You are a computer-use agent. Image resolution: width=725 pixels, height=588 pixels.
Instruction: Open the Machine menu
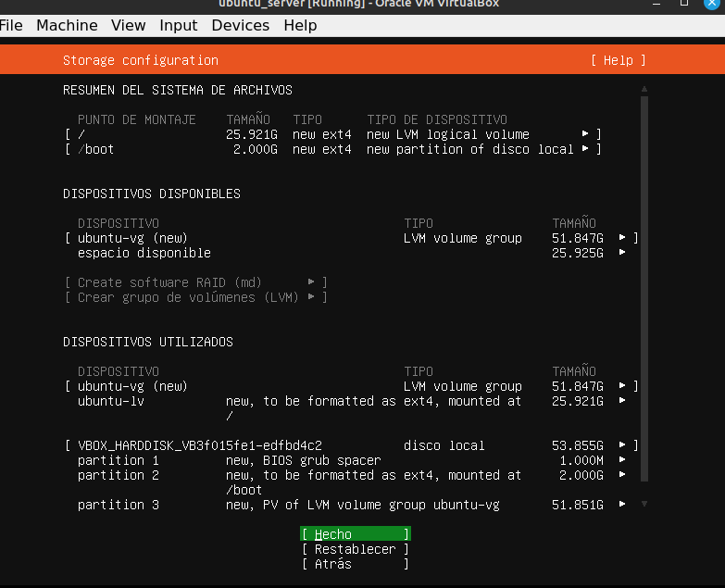pyautogui.click(x=67, y=25)
